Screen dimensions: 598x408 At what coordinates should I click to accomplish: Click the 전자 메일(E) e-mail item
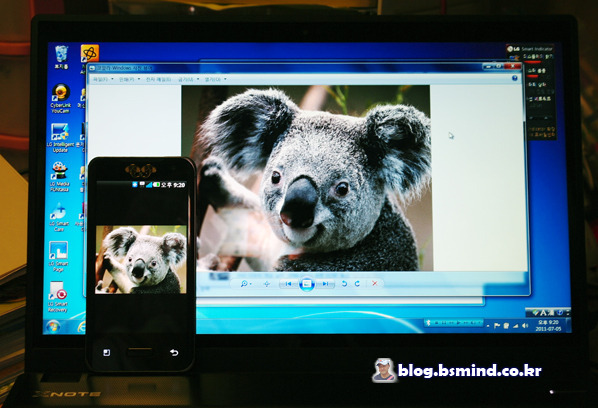click(158, 79)
